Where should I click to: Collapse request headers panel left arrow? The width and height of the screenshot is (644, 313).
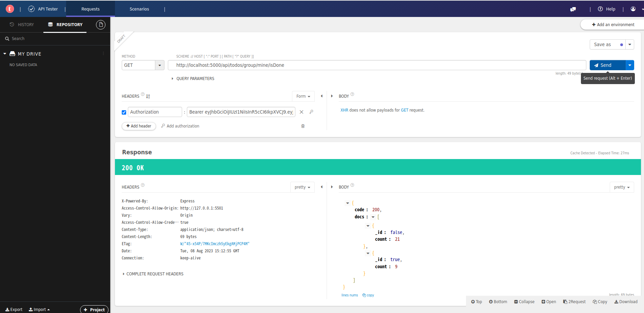click(x=321, y=96)
